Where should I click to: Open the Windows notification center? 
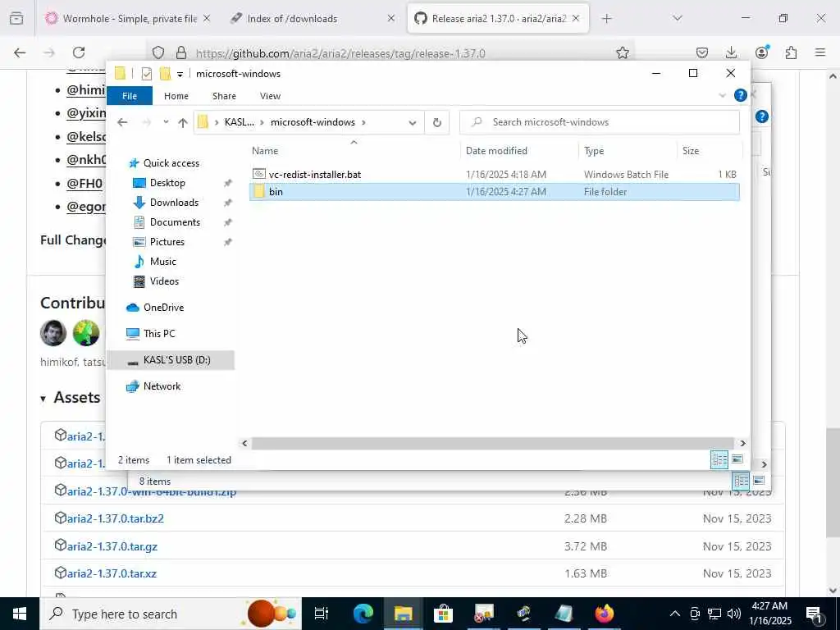click(813, 614)
